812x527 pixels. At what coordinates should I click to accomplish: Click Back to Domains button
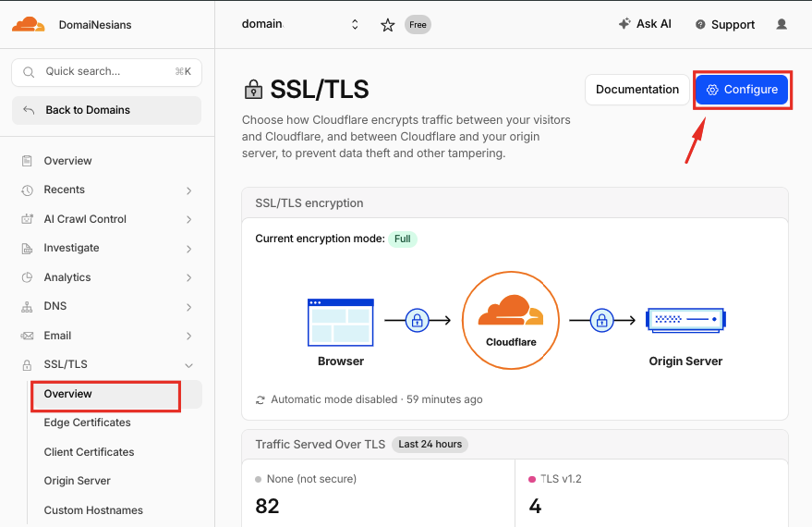coord(106,110)
